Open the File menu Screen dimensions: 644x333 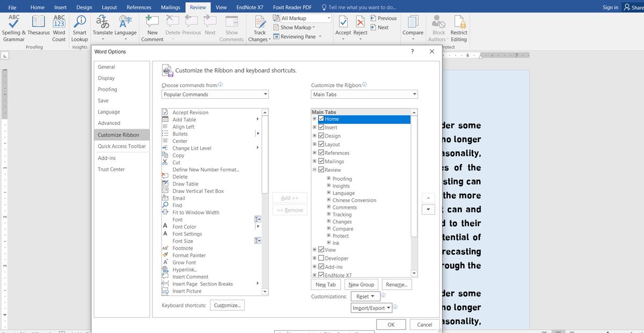[x=12, y=8]
